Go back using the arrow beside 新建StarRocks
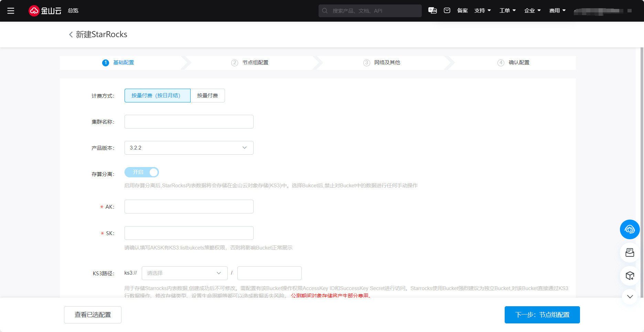 tap(71, 34)
